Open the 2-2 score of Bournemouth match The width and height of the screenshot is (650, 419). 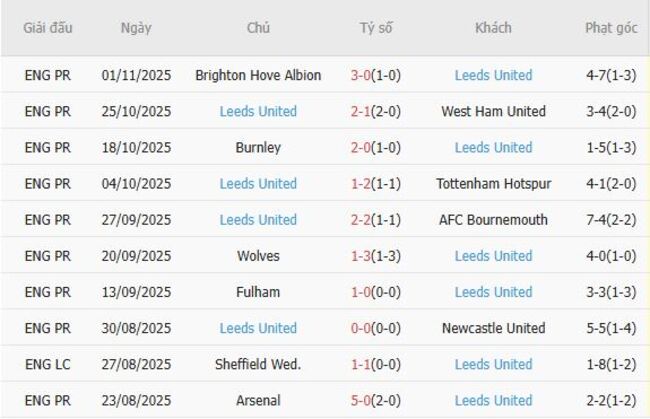click(361, 220)
